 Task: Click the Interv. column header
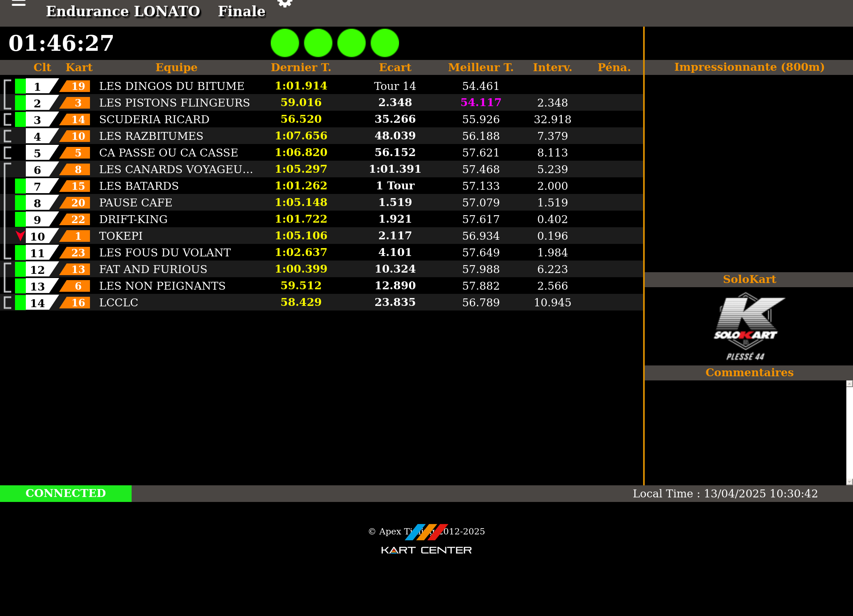553,67
